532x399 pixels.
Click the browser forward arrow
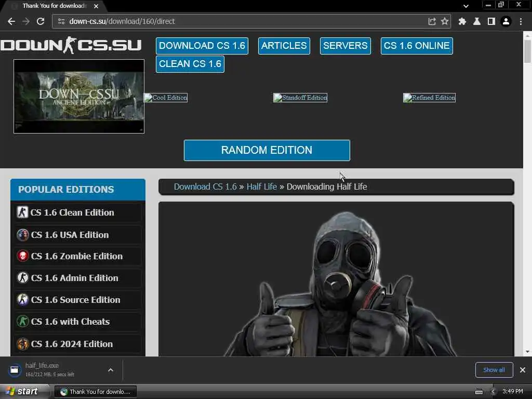26,21
